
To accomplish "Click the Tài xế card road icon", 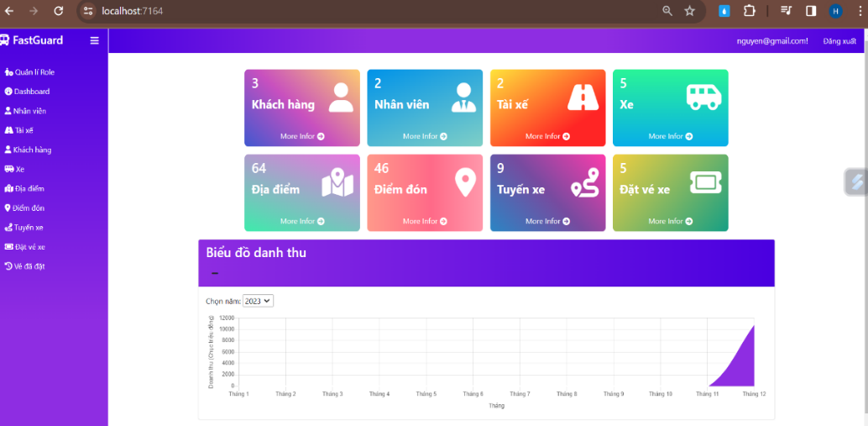I will (x=583, y=97).
